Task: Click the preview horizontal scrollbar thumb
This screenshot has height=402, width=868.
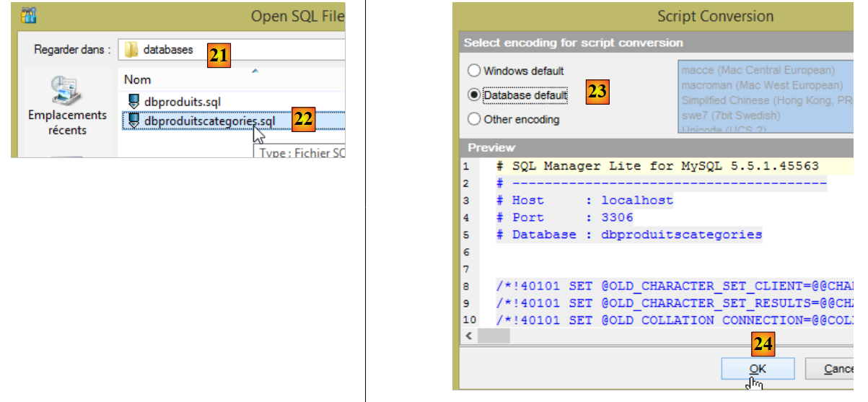Action: pos(494,336)
